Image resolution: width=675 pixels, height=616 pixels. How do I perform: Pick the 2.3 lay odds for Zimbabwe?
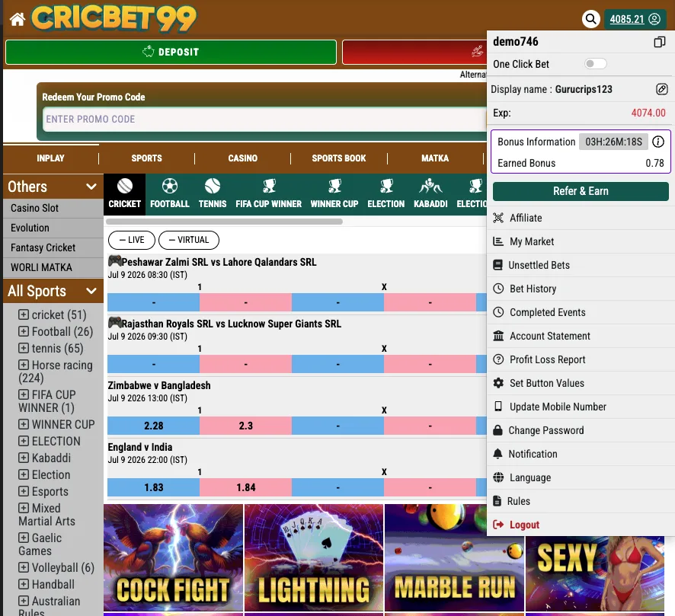tap(246, 426)
